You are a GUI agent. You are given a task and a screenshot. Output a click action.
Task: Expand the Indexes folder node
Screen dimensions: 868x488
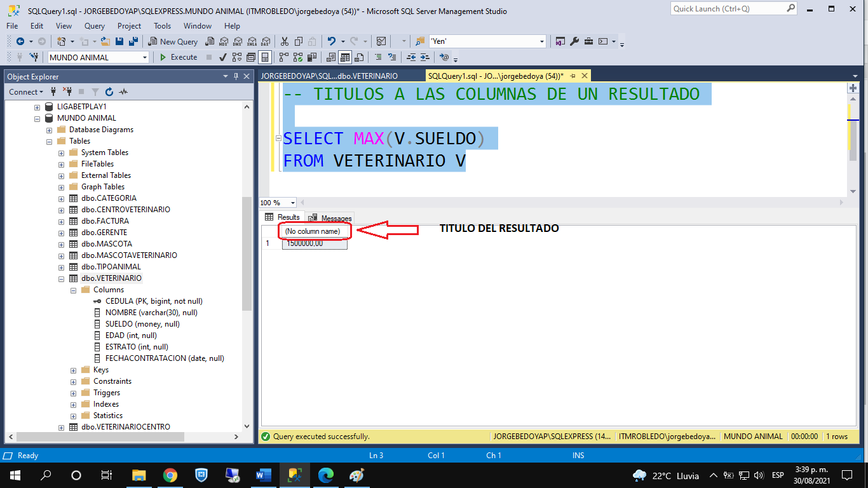(74, 404)
